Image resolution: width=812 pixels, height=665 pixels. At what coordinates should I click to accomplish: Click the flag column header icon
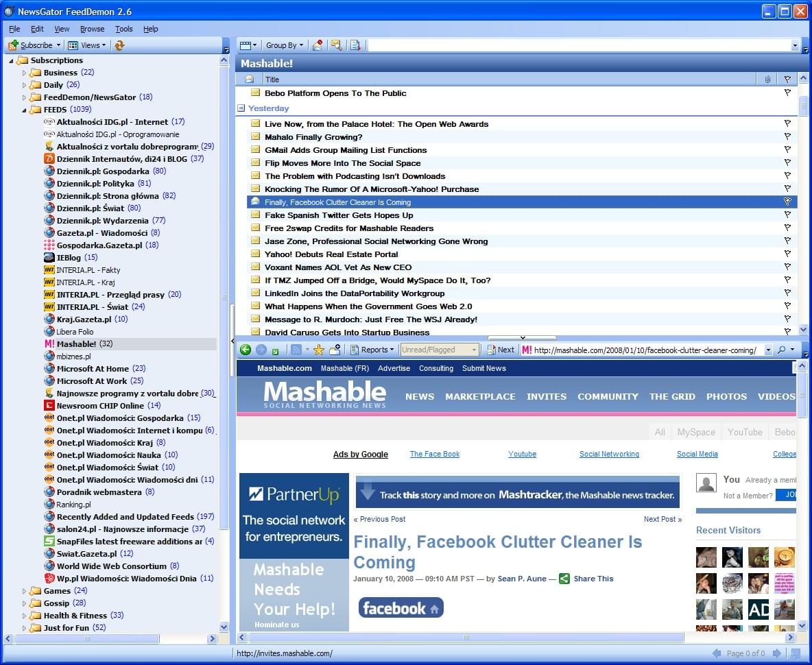click(787, 79)
